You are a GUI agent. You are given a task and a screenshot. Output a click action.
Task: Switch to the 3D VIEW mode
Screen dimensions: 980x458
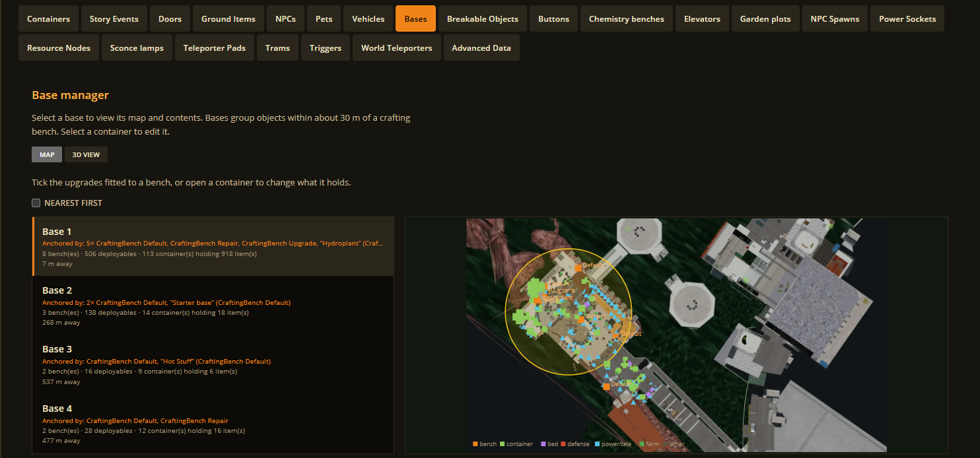click(x=86, y=154)
